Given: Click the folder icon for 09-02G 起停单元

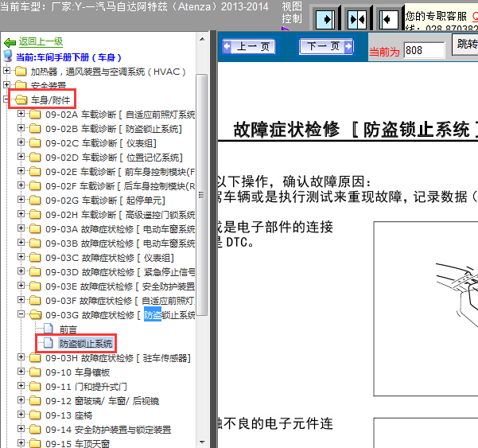Looking at the screenshot, I should [x=35, y=200].
